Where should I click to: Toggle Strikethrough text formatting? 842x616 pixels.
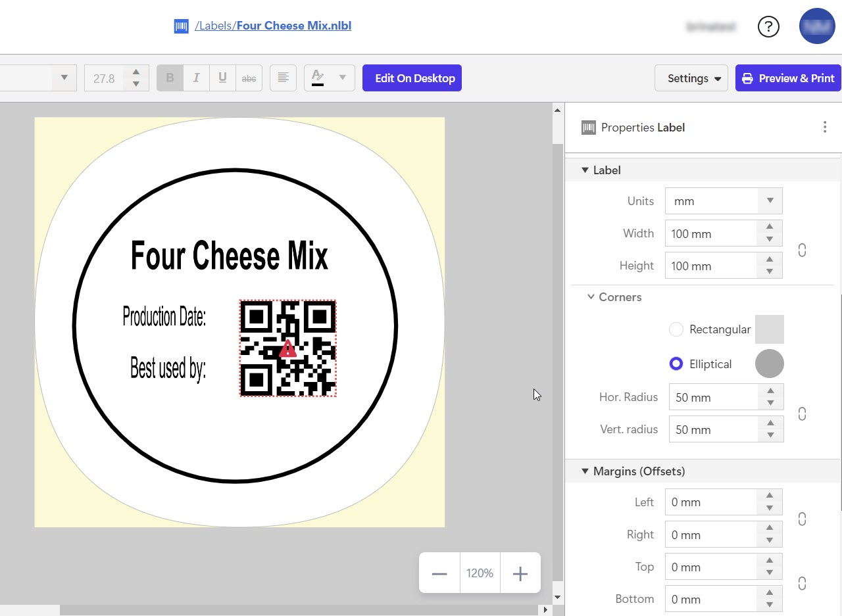[249, 78]
